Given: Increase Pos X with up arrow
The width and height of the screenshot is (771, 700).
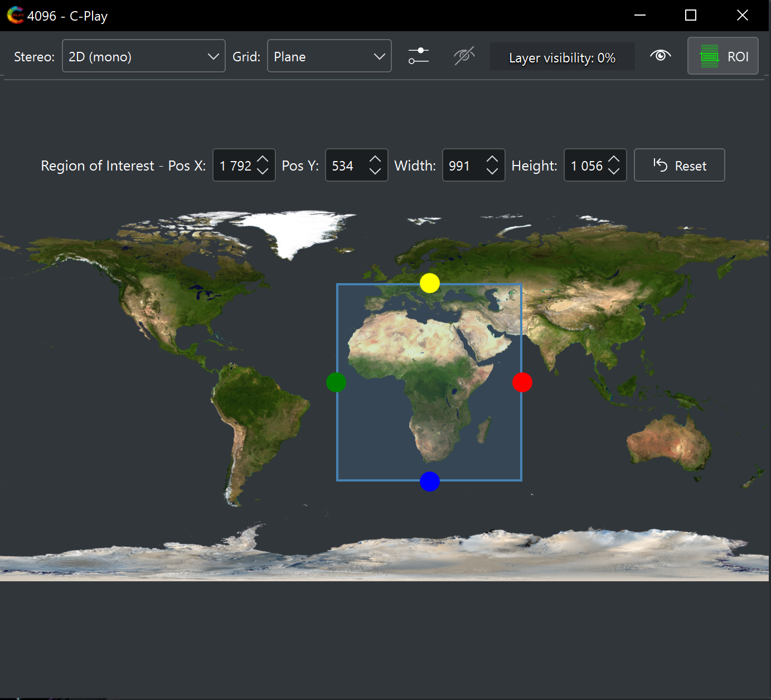Looking at the screenshot, I should pos(263,159).
